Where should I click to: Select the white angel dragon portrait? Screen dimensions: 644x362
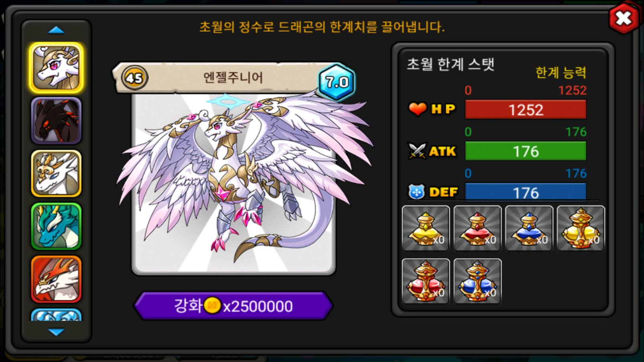(57, 68)
